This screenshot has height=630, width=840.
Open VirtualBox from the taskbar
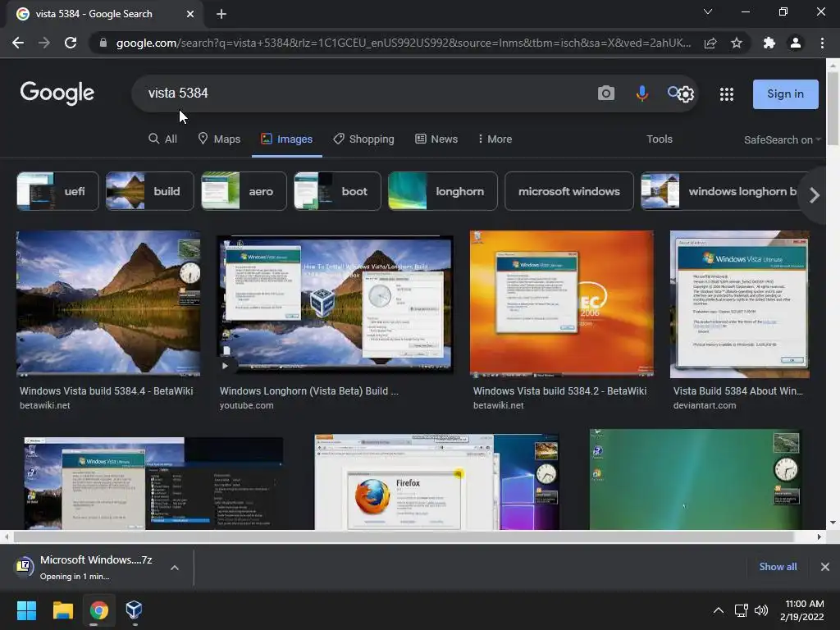[x=134, y=610]
